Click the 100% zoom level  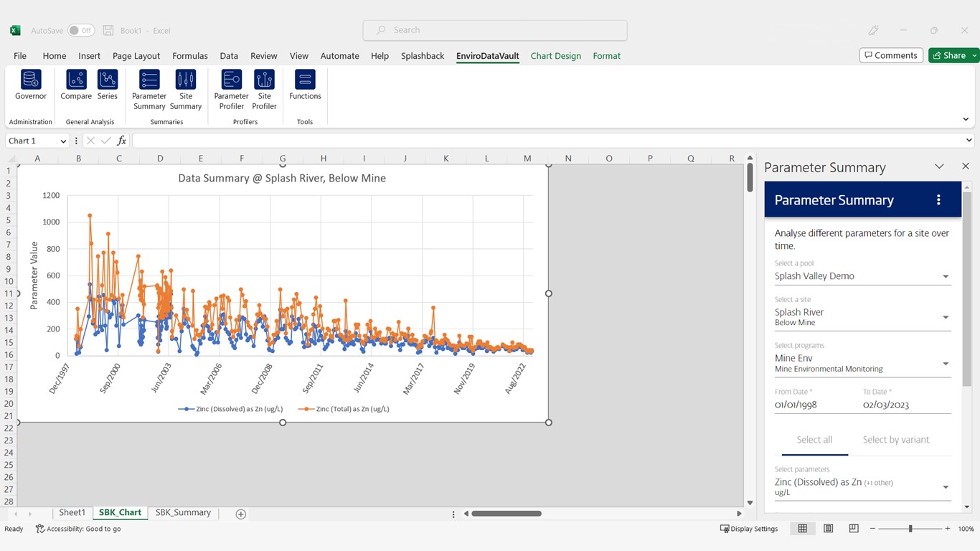click(966, 529)
